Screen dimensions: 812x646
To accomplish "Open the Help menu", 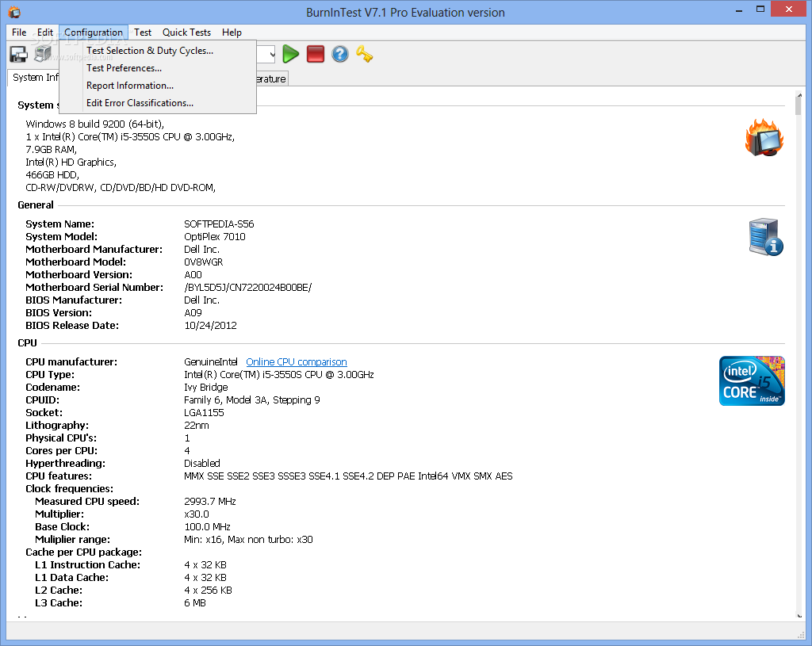I will pos(232,32).
